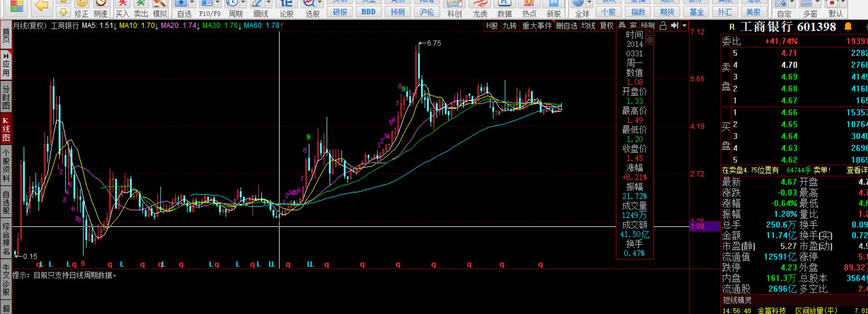The height and width of the screenshot is (314, 868).
Task: Expand the 画线 dropdown arrow
Action: [268, 3]
